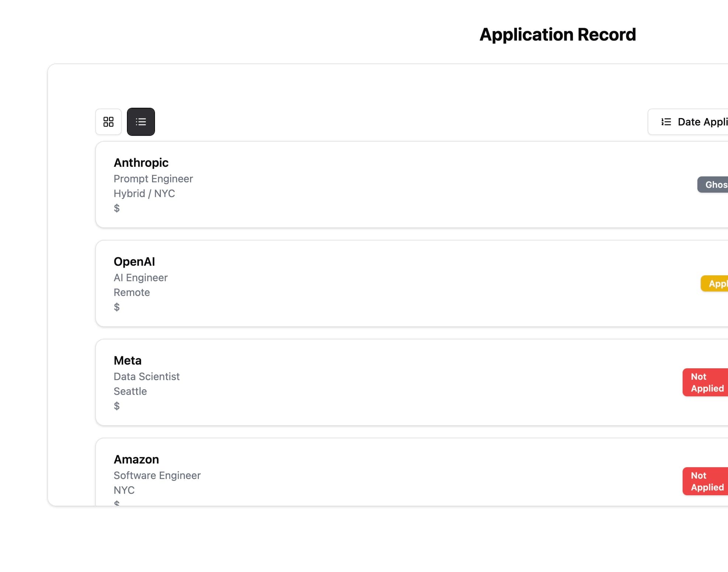This screenshot has width=728, height=572.
Task: Click the grid squares icon beside list view
Action: tap(108, 122)
